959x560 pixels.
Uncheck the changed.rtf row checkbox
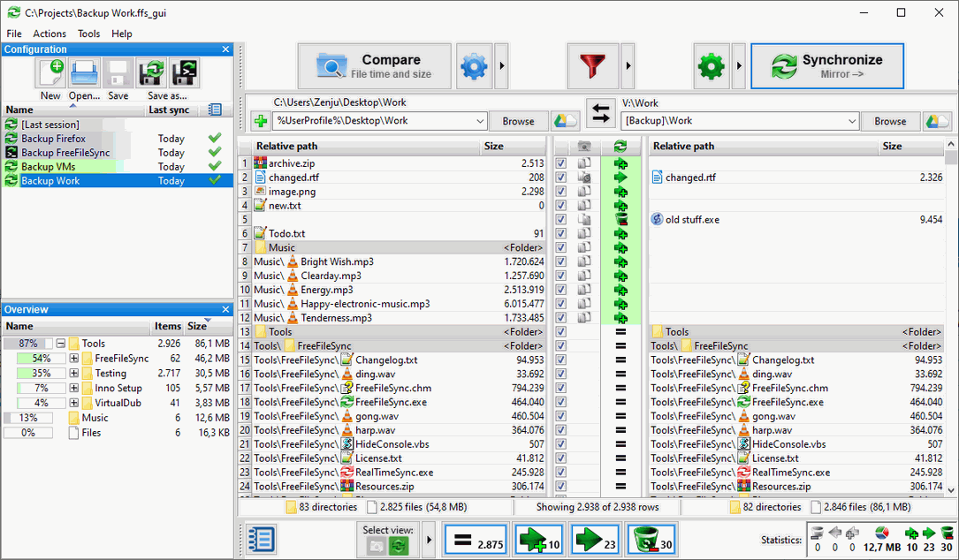(x=561, y=178)
